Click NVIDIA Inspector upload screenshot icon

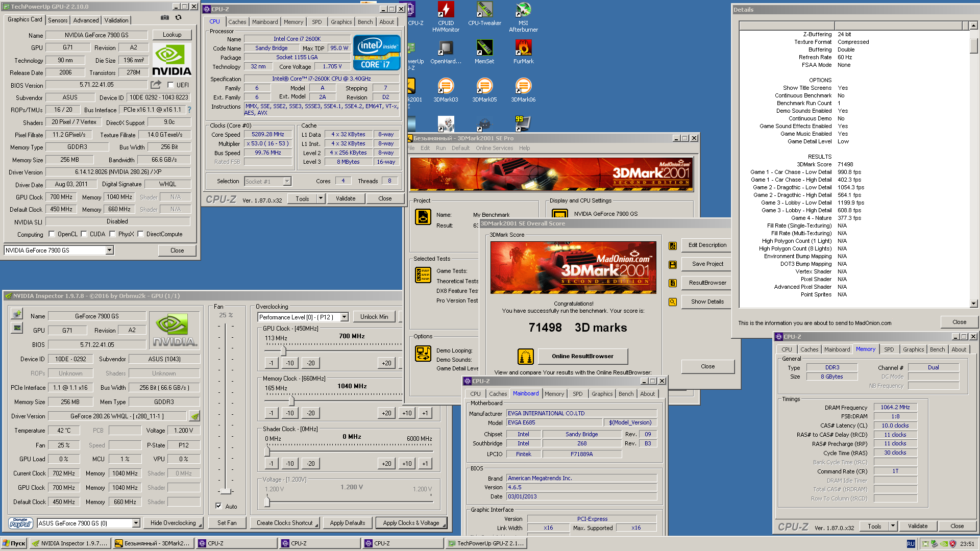point(17,313)
